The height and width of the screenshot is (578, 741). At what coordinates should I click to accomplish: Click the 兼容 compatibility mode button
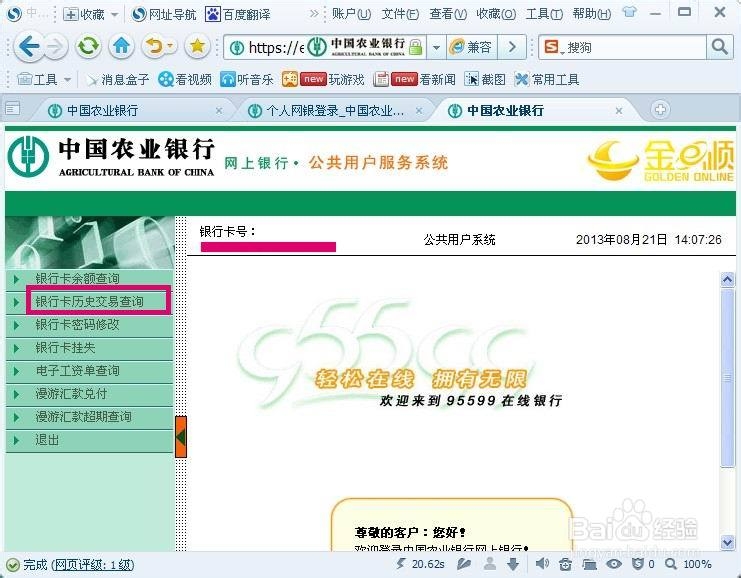point(471,47)
